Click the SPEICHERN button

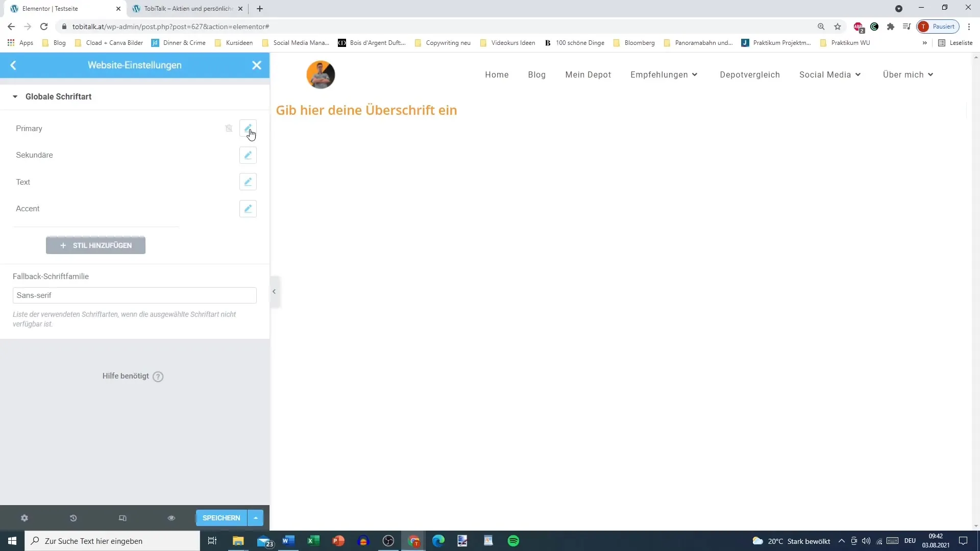pyautogui.click(x=221, y=518)
